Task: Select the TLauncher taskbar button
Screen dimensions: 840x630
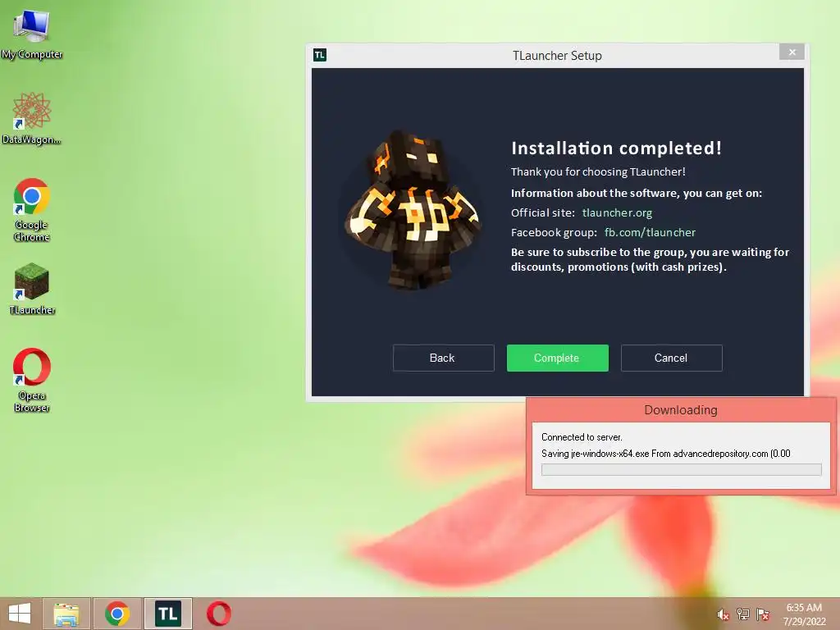Action: (167, 614)
